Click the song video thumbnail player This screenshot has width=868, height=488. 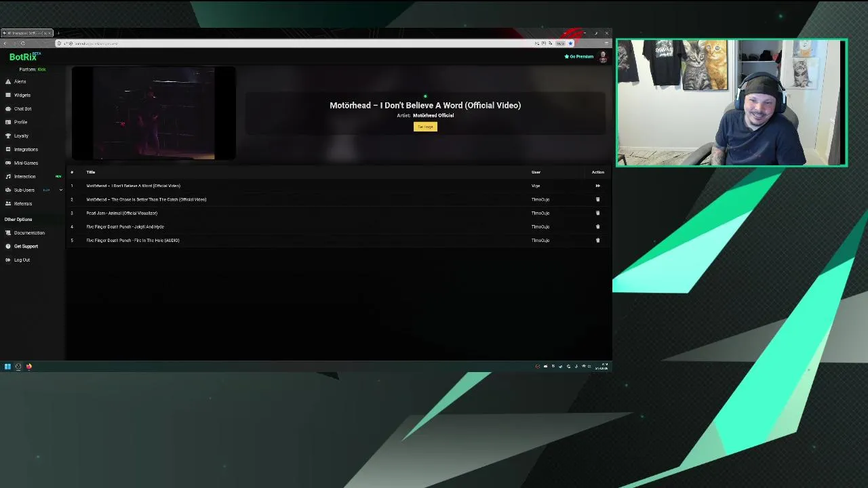pyautogui.click(x=154, y=113)
